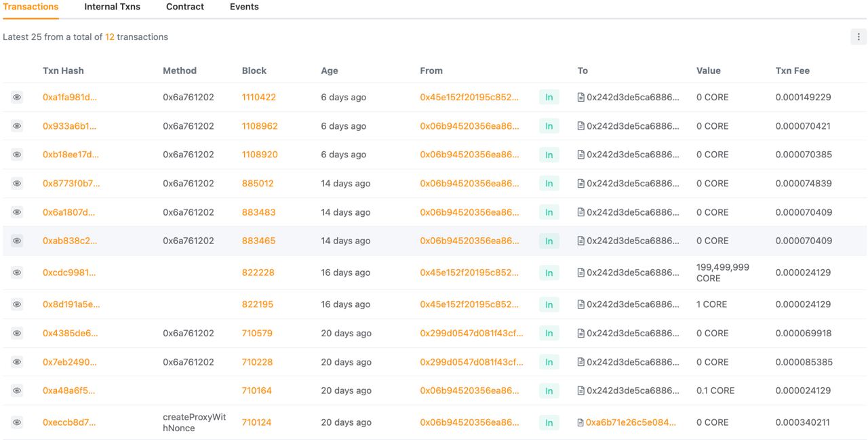The height and width of the screenshot is (440, 868).
Task: Click the In badge on the 0xab838c2 row
Action: pos(549,241)
